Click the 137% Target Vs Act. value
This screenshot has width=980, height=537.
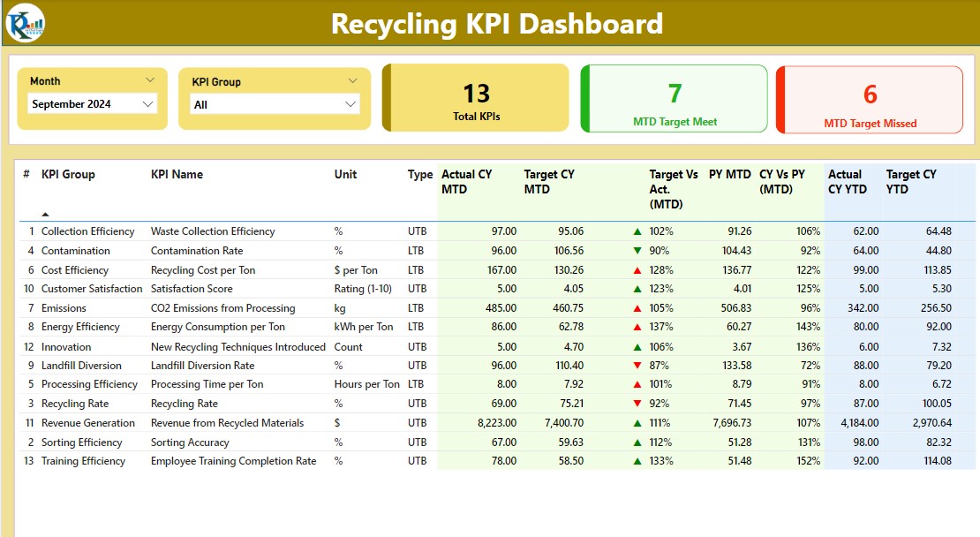661,327
